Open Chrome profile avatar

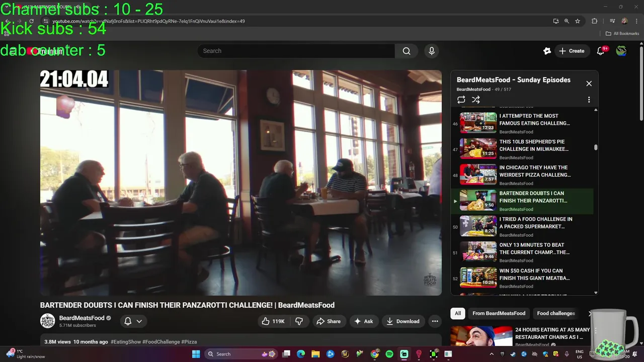point(624,21)
